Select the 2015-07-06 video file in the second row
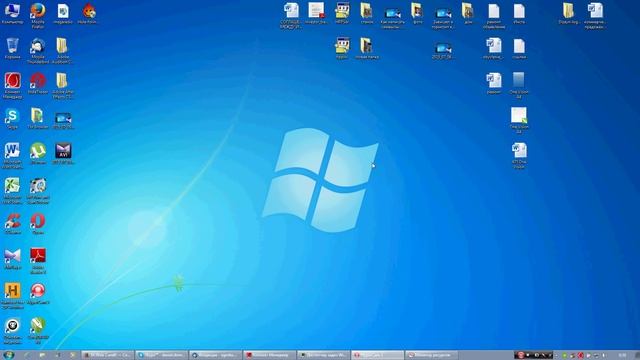Screen dimensions: 640x360 coord(443,48)
